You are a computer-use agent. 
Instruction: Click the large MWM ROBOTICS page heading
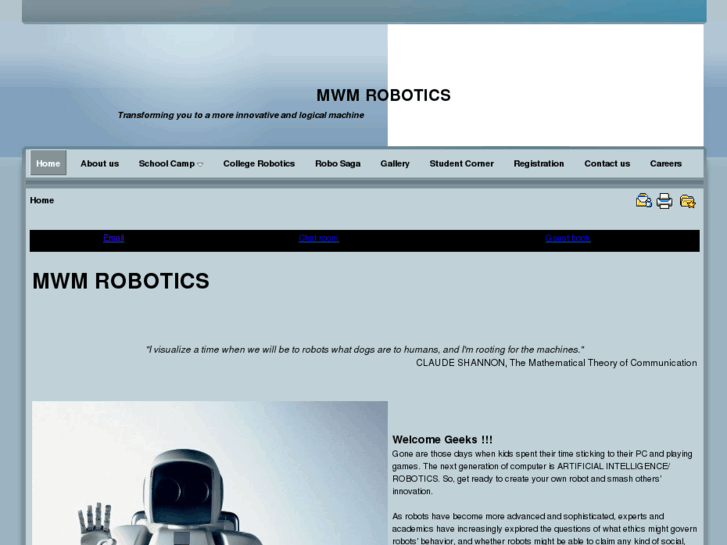(121, 281)
